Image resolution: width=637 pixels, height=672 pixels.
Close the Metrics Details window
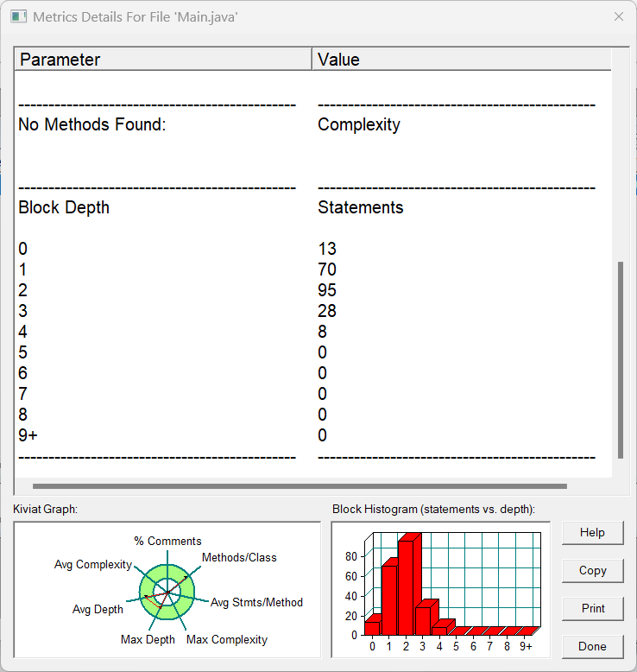click(x=619, y=16)
